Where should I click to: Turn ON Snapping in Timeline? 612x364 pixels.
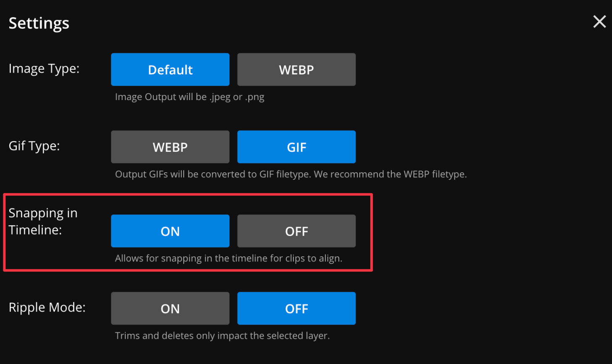coord(170,231)
